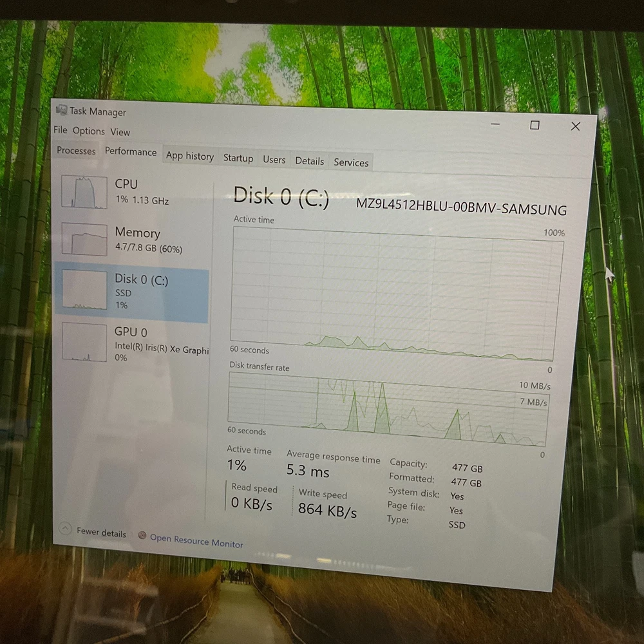Click the Disk transfer rate graph

click(x=386, y=409)
